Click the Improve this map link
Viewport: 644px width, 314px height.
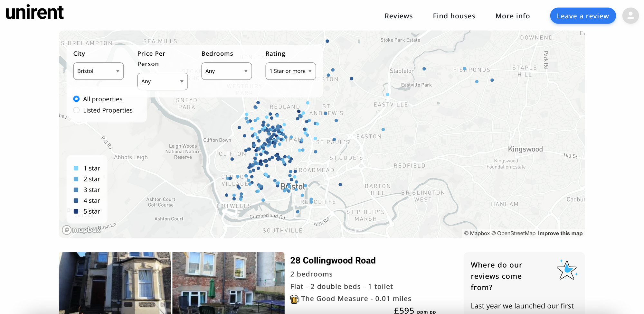(x=560, y=233)
